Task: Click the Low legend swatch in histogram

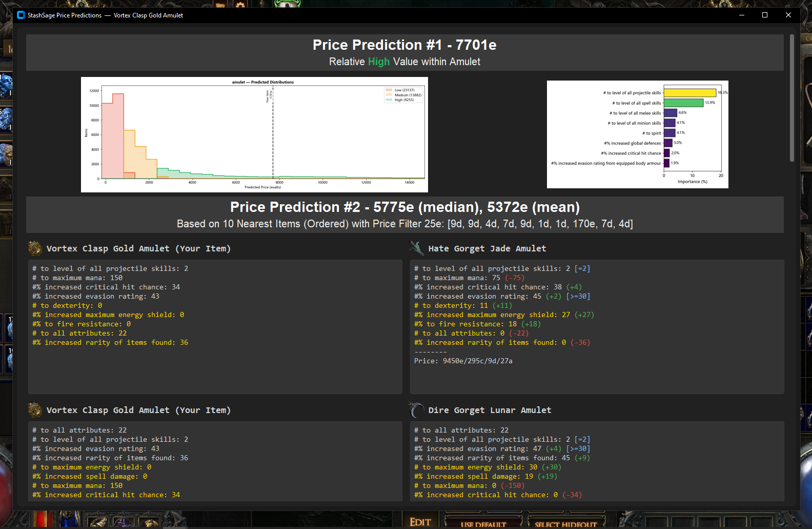Action: point(389,90)
